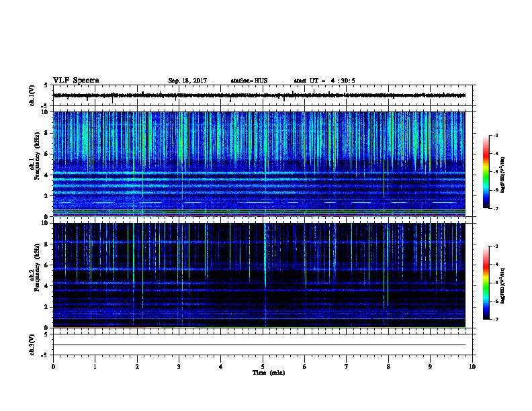Click ch.2 frequency axis tick "2"
Image resolution: width=532 pixels, height=411 pixels.
coord(46,307)
